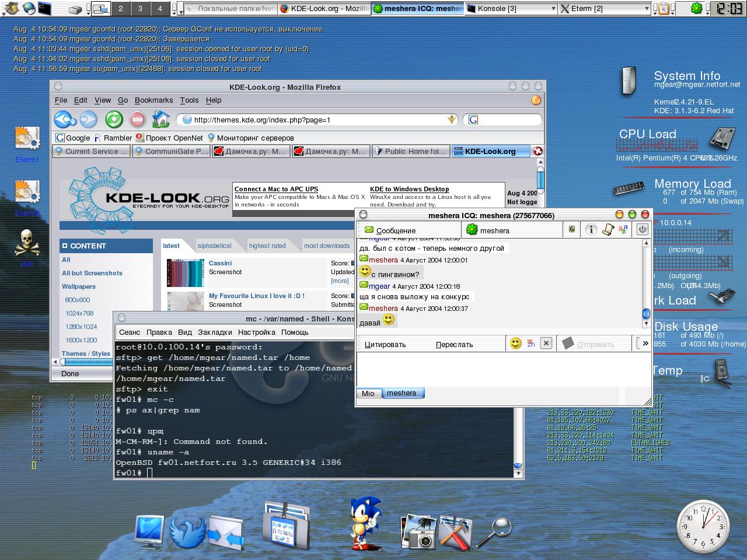Open the smiley picker in ICQ compose bar

tap(515, 344)
